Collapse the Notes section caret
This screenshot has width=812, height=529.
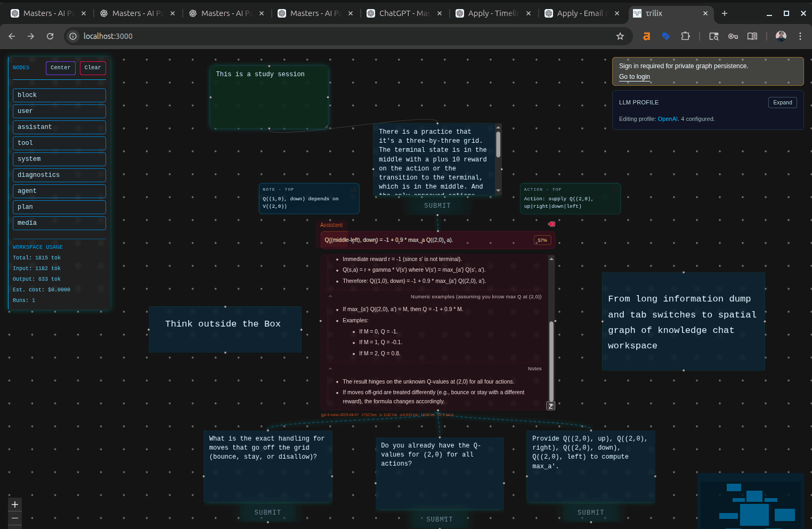[x=330, y=368]
